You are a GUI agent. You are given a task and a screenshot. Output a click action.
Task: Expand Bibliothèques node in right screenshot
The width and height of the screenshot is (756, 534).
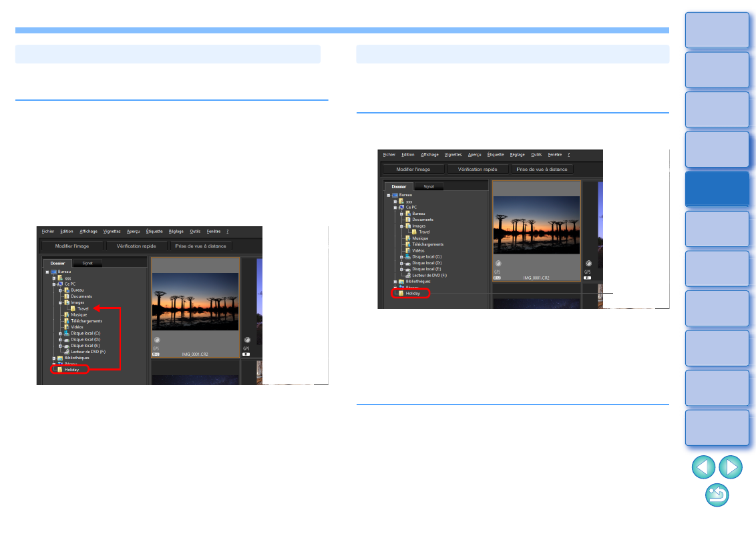pyautogui.click(x=395, y=282)
